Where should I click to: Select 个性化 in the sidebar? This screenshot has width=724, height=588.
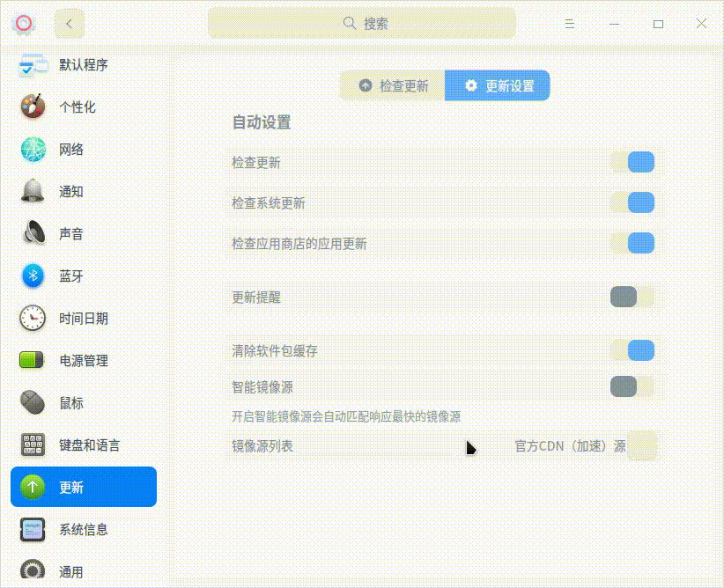click(x=84, y=107)
